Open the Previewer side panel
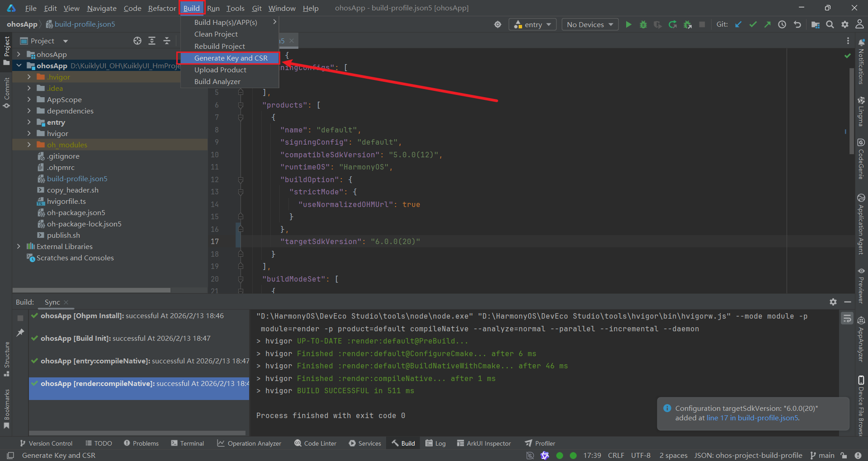Image resolution: width=868 pixels, height=461 pixels. tap(861, 286)
